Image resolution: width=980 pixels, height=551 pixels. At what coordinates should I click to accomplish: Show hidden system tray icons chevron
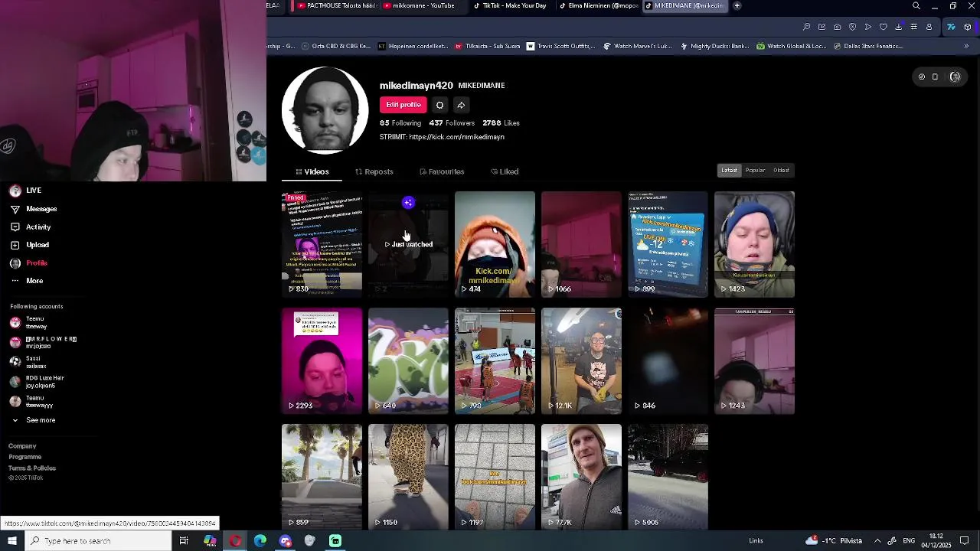pyautogui.click(x=877, y=541)
